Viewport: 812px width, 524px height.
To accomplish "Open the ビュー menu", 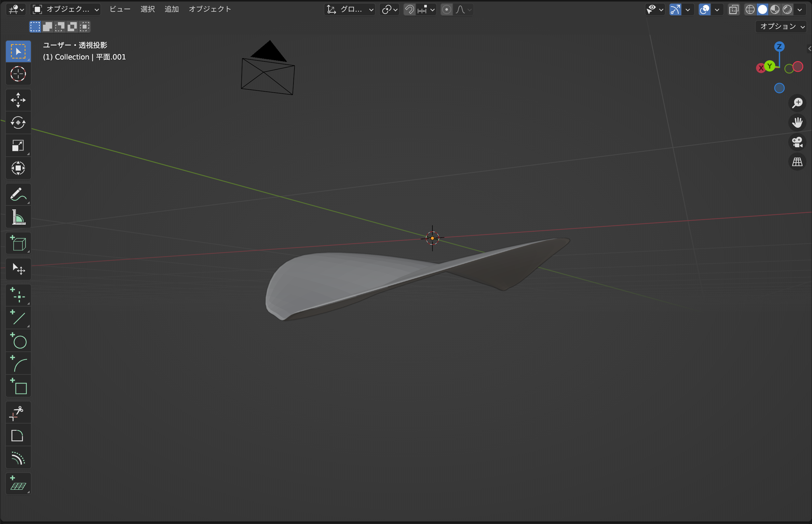I will (120, 9).
